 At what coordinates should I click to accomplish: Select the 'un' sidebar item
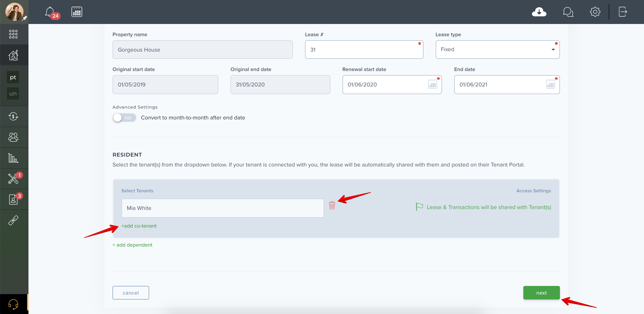coord(13,94)
